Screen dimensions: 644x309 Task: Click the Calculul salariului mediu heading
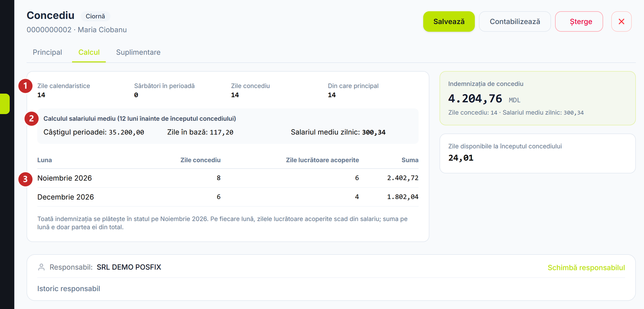140,118
